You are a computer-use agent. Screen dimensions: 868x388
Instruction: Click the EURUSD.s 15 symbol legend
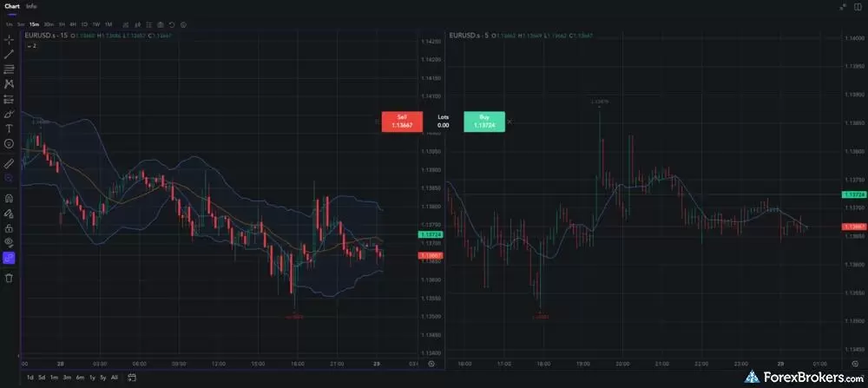pos(47,36)
